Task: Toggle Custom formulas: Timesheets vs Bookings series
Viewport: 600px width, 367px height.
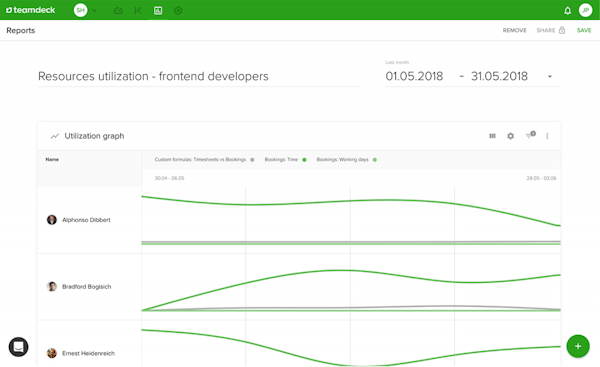Action: point(204,160)
